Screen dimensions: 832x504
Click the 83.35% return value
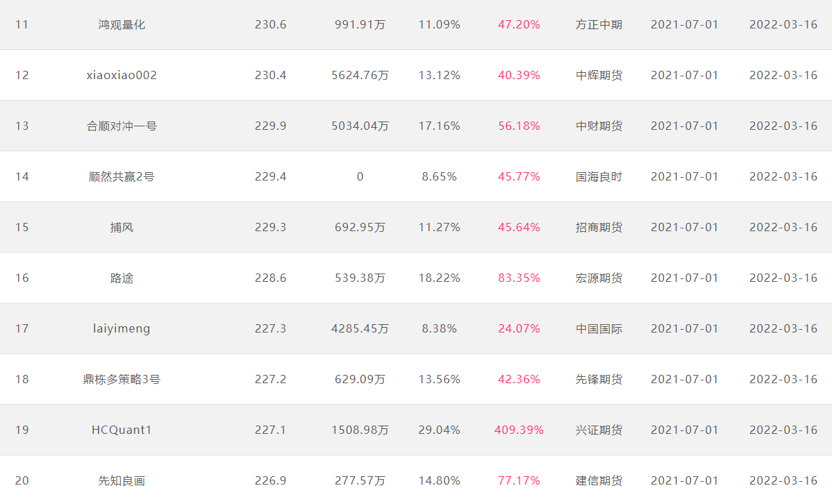[x=519, y=278]
